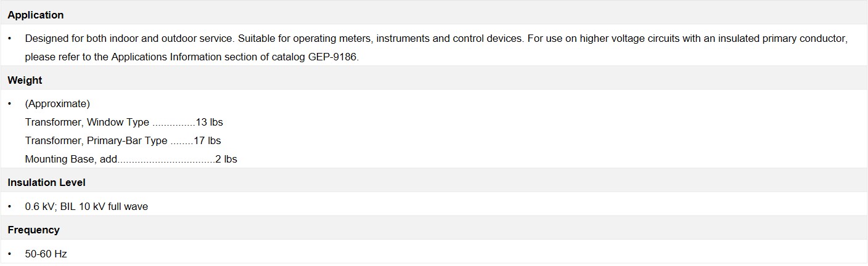
Task: Click the Application section header
Action: coord(35,15)
